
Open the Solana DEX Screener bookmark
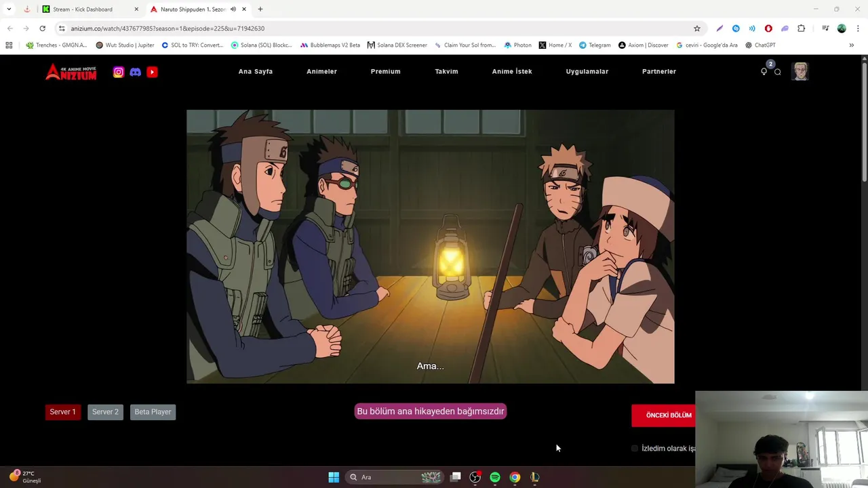[397, 45]
